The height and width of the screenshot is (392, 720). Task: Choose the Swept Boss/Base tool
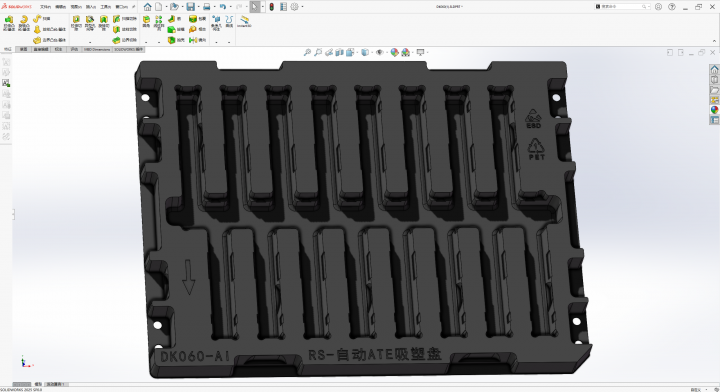pyautogui.click(x=42, y=18)
